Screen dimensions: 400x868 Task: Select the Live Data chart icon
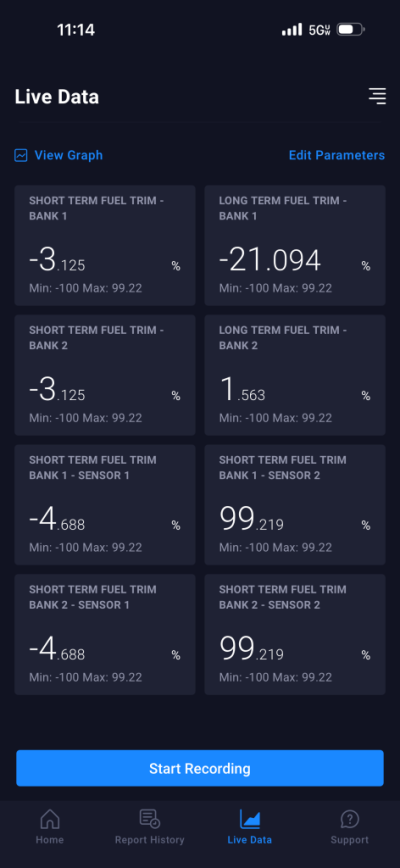pos(250,819)
